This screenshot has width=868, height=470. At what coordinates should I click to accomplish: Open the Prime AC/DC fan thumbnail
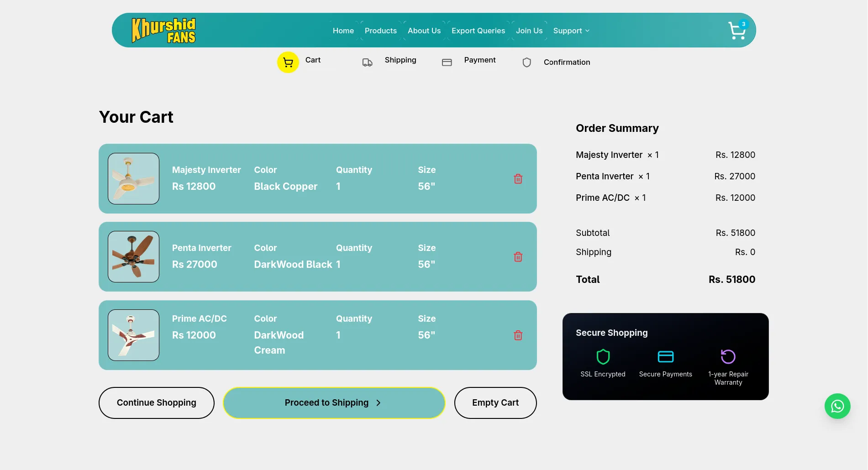(133, 335)
